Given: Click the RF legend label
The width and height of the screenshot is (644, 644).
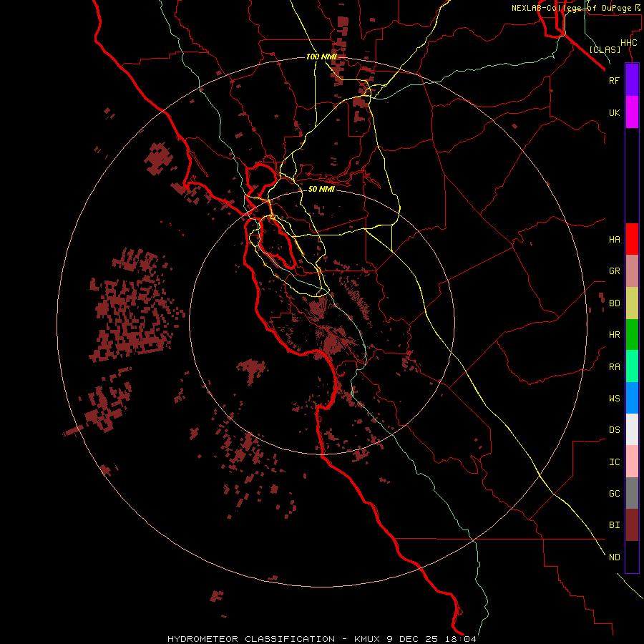Looking at the screenshot, I should pos(614,80).
